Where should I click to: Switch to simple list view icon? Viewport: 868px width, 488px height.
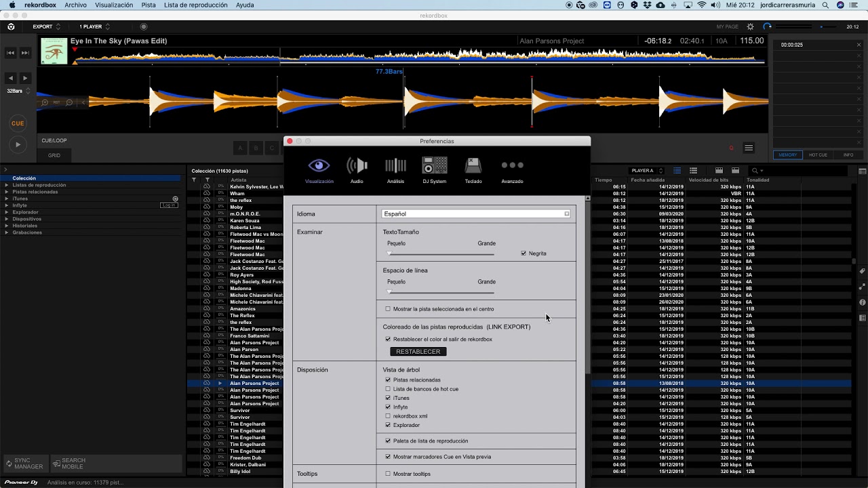tap(693, 171)
